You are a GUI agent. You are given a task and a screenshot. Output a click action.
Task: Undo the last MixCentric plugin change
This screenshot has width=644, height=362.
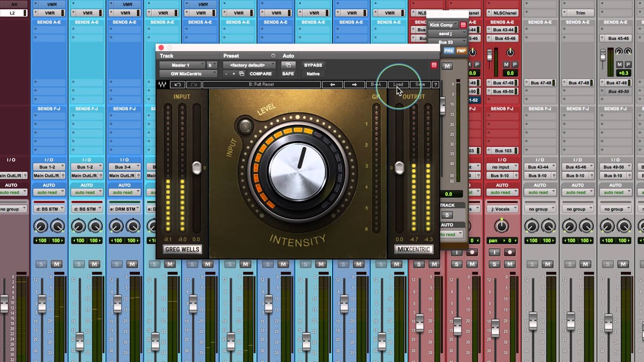[x=177, y=84]
